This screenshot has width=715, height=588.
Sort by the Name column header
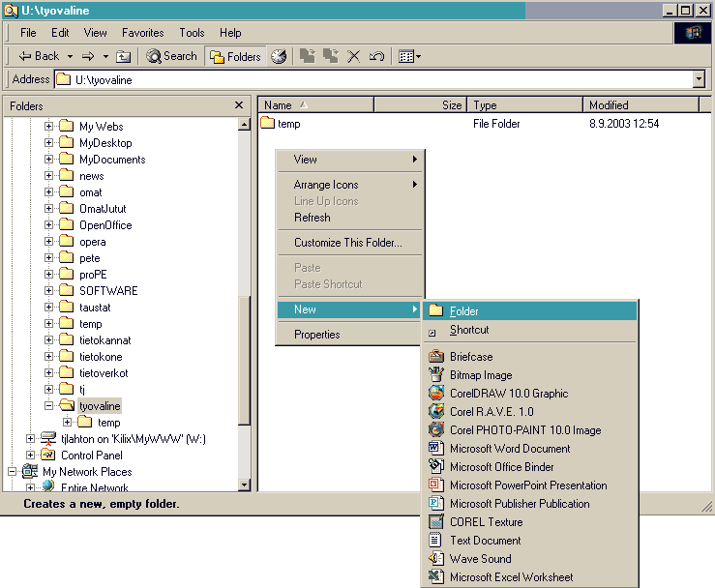[316, 104]
